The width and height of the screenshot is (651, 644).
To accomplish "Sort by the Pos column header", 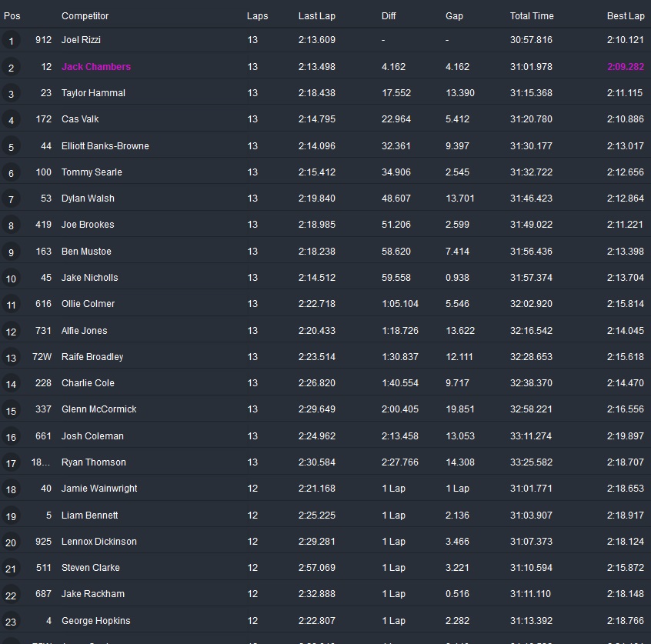I will (12, 16).
